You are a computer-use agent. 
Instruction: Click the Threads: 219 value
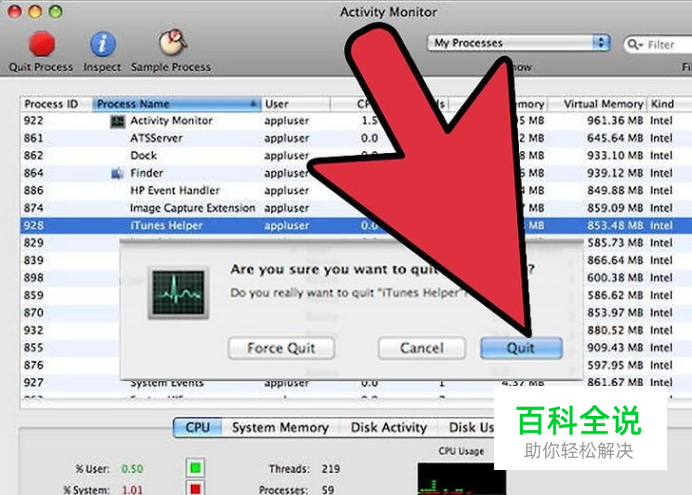click(331, 469)
